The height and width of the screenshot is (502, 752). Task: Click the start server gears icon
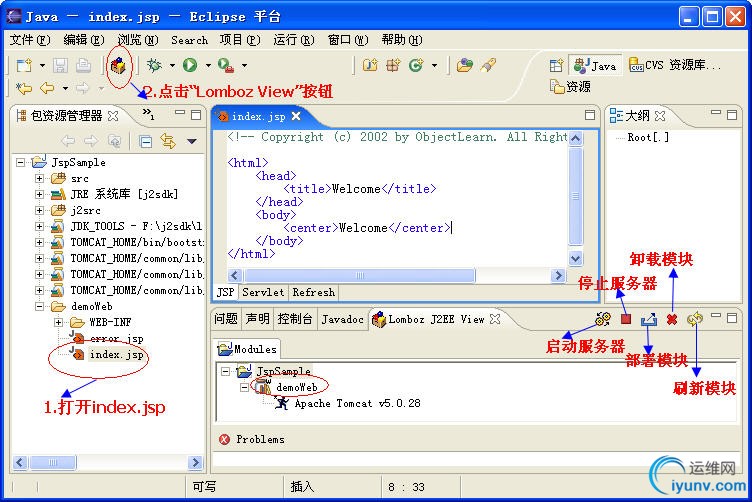pyautogui.click(x=603, y=319)
